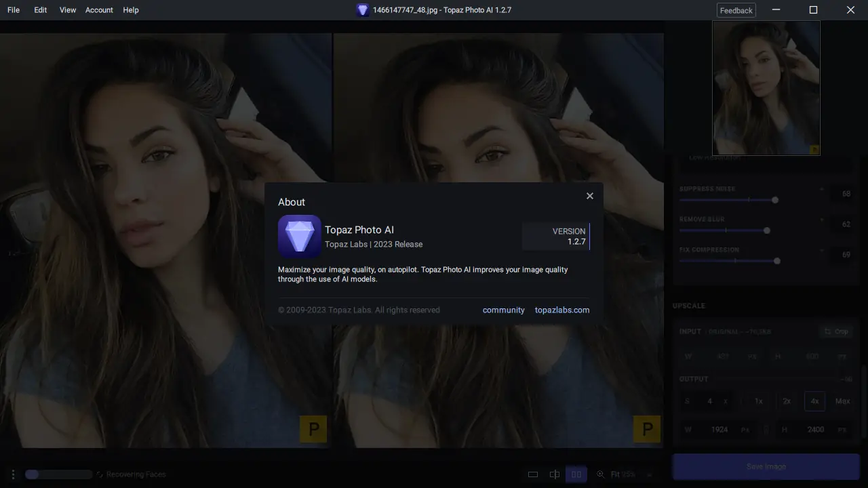This screenshot has width=868, height=488.
Task: Open the File menu
Action: tap(14, 10)
